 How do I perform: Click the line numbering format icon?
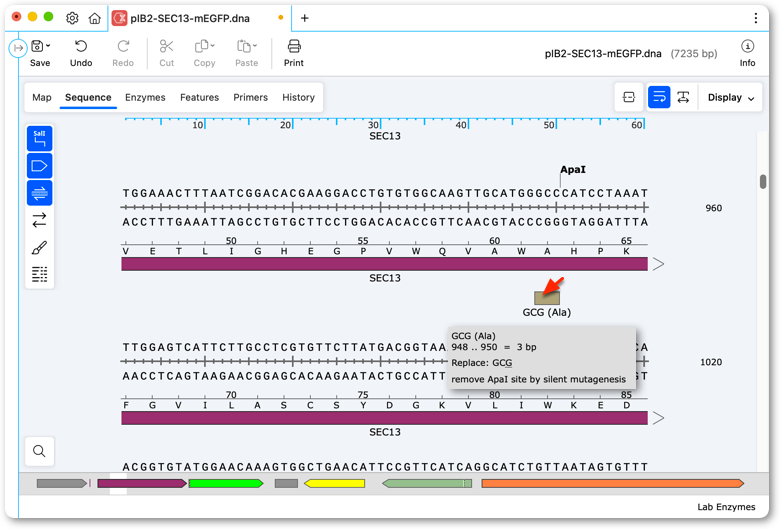tap(39, 274)
